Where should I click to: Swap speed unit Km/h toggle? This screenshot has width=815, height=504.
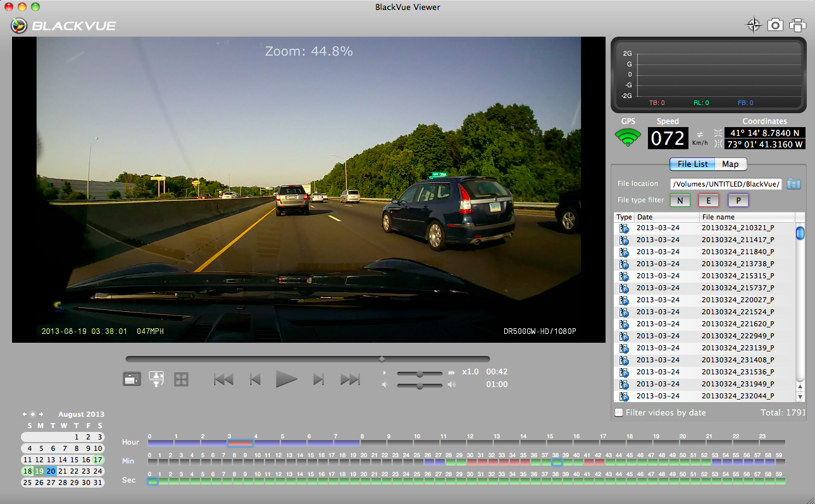point(700,135)
